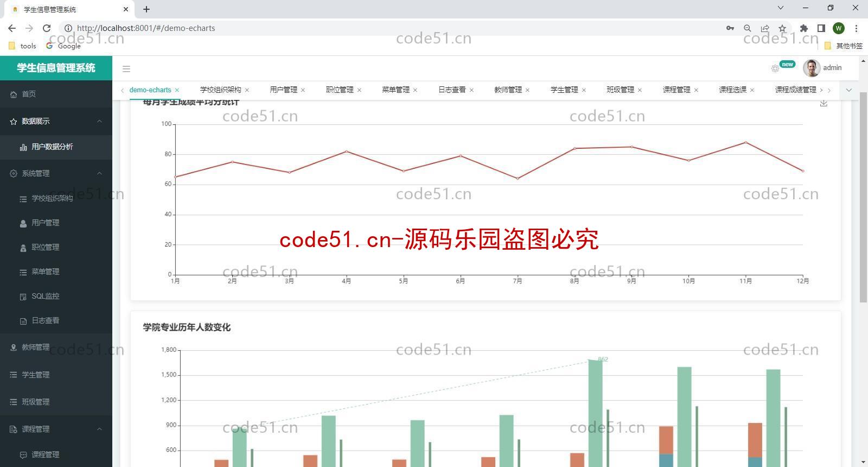This screenshot has height=467, width=868.
Task: Download line chart as image
Action: [824, 103]
